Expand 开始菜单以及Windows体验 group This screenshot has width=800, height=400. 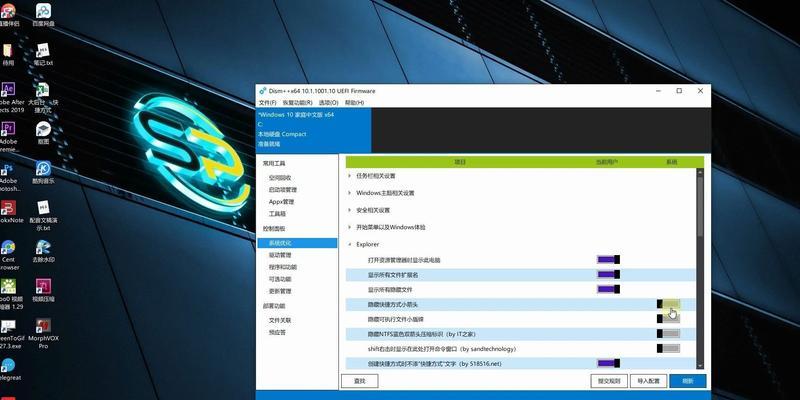coord(349,227)
